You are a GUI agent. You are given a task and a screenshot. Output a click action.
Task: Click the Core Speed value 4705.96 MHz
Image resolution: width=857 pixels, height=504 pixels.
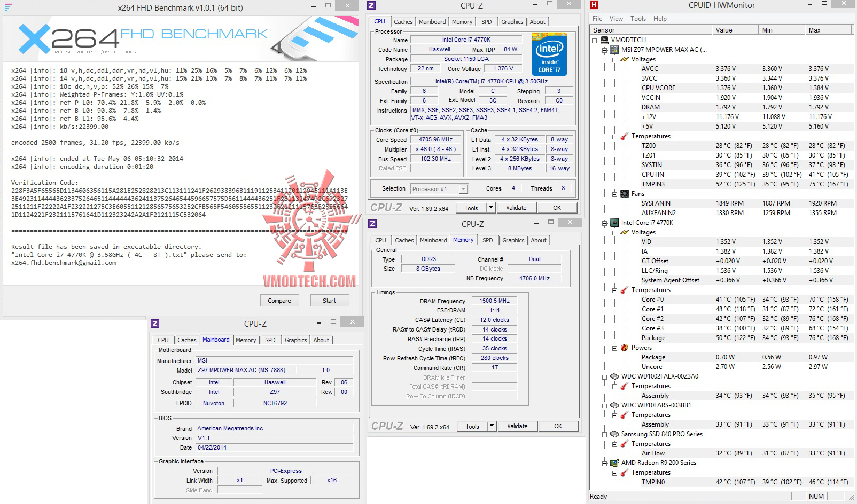pos(436,139)
